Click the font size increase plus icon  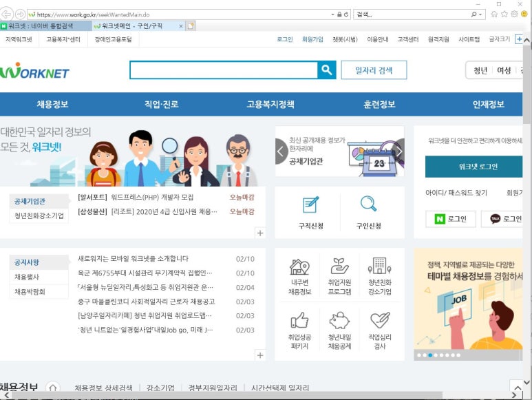[x=519, y=39]
